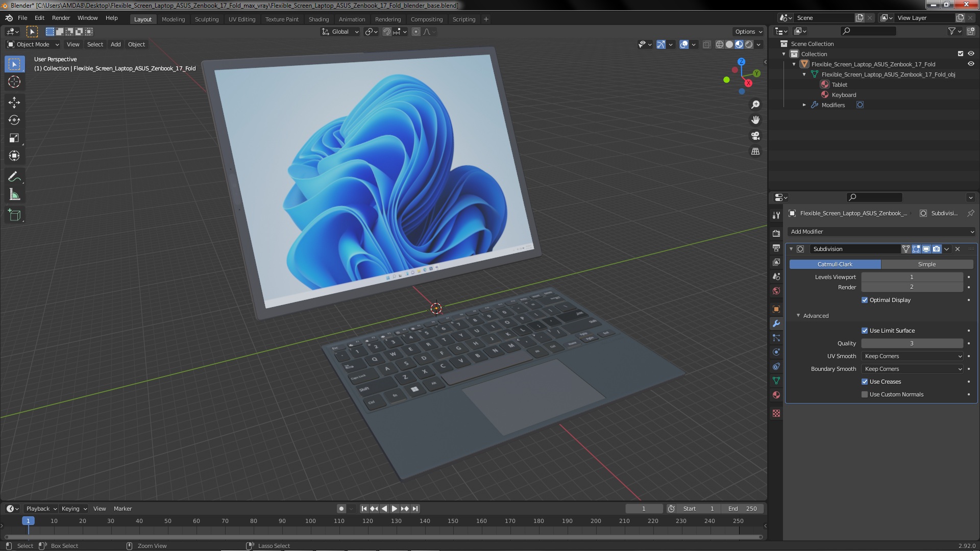Open the Object Data properties tab
The height and width of the screenshot is (551, 980).
(776, 381)
